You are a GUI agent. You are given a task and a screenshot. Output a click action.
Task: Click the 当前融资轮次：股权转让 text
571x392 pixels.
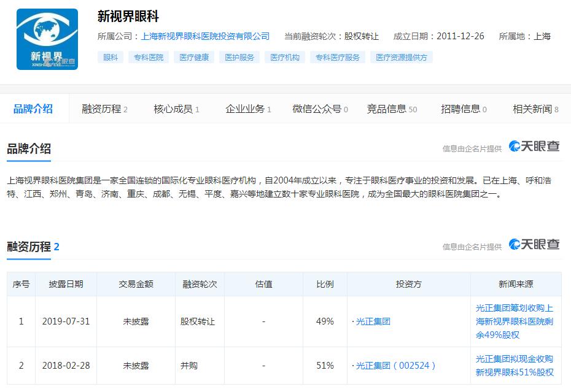click(x=332, y=36)
